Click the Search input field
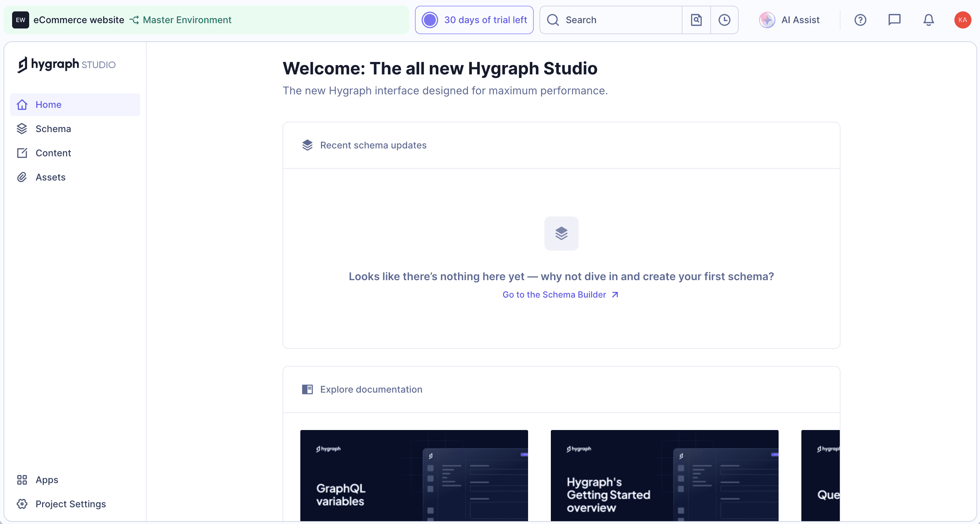 pos(609,20)
